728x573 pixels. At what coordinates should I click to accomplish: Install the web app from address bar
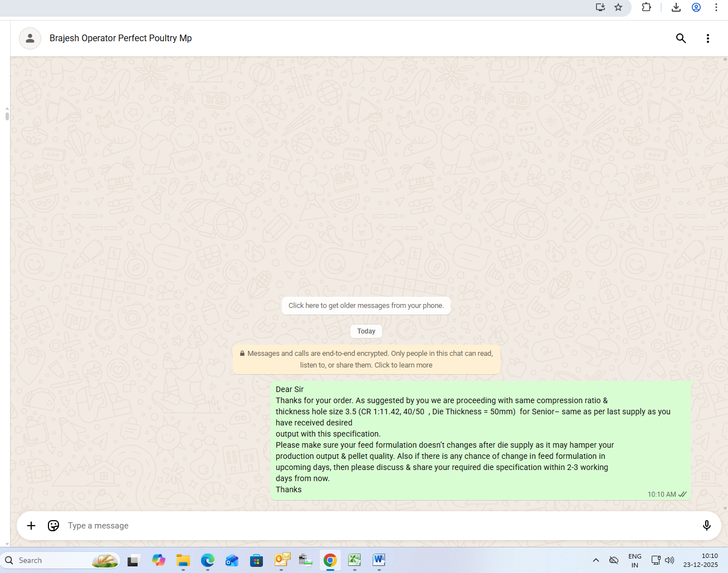pos(600,7)
